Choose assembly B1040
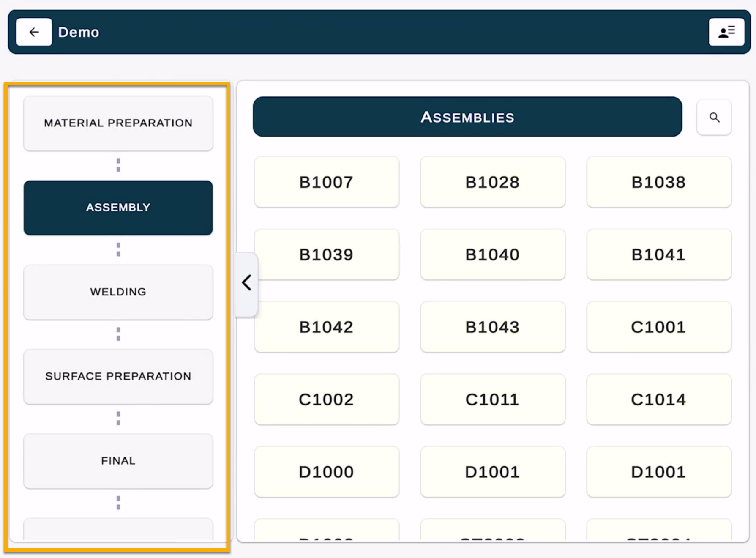This screenshot has height=558, width=756. (x=492, y=254)
